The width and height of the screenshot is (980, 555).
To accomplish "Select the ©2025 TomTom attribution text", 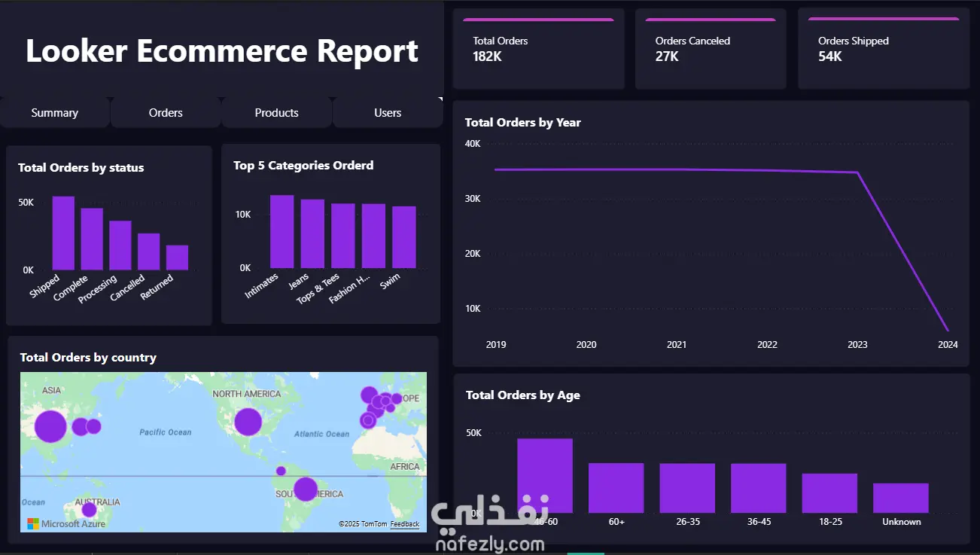I will tap(363, 524).
